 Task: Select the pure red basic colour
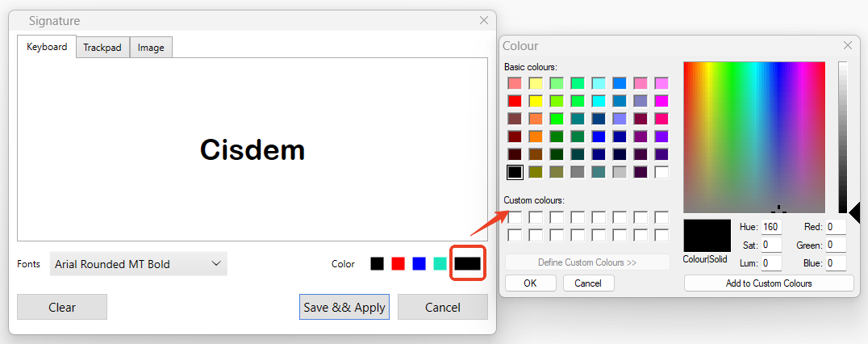[x=515, y=101]
